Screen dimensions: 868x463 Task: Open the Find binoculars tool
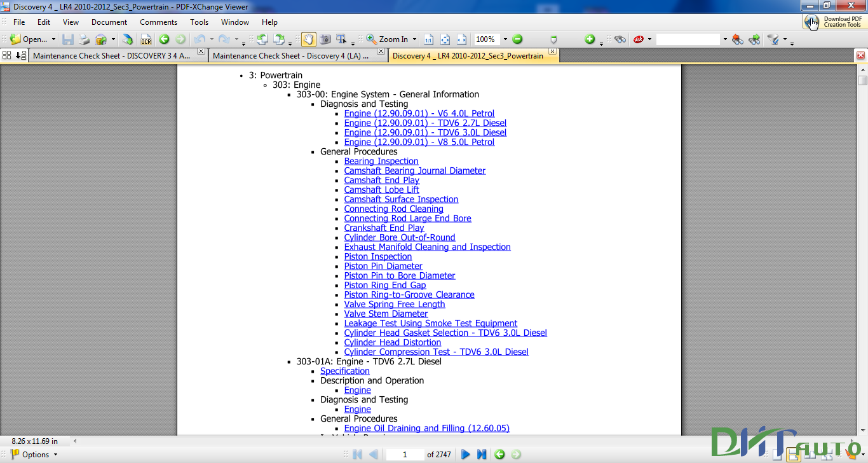coord(621,39)
